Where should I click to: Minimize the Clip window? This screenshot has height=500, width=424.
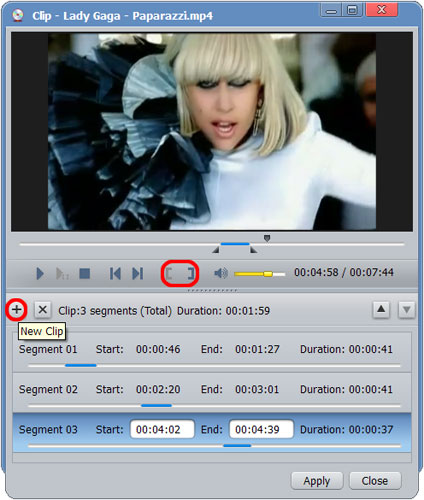tap(331, 10)
